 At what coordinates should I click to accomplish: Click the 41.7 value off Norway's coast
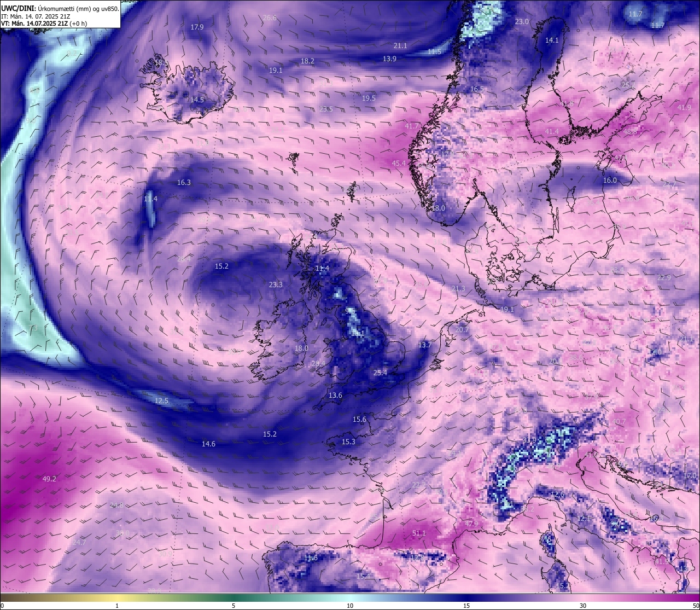(411, 126)
